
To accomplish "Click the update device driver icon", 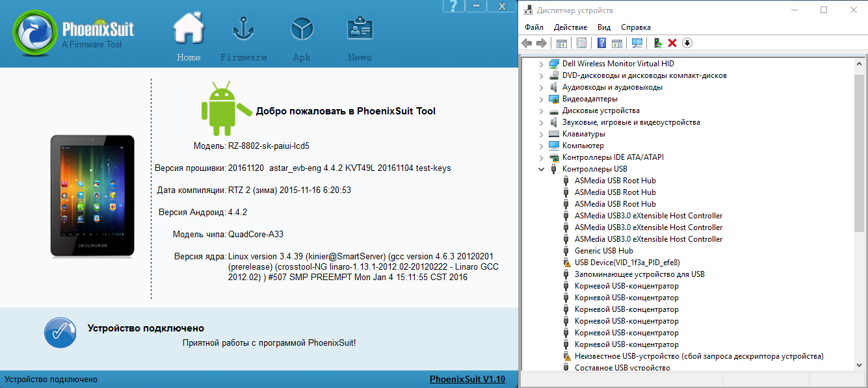I will 658,43.
